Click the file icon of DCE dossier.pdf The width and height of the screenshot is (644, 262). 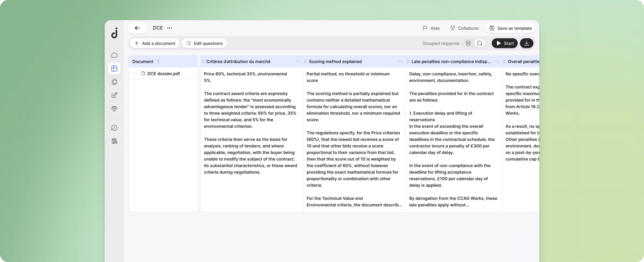(143, 74)
